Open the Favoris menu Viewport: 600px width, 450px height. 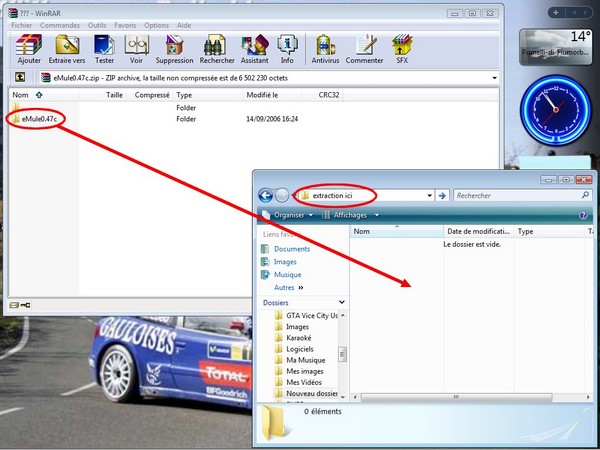click(x=125, y=25)
